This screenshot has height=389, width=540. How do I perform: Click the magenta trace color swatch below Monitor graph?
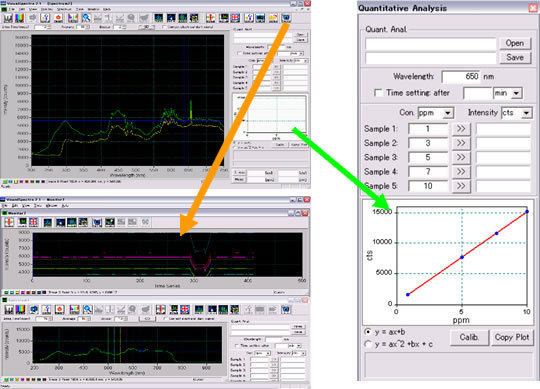(22, 292)
